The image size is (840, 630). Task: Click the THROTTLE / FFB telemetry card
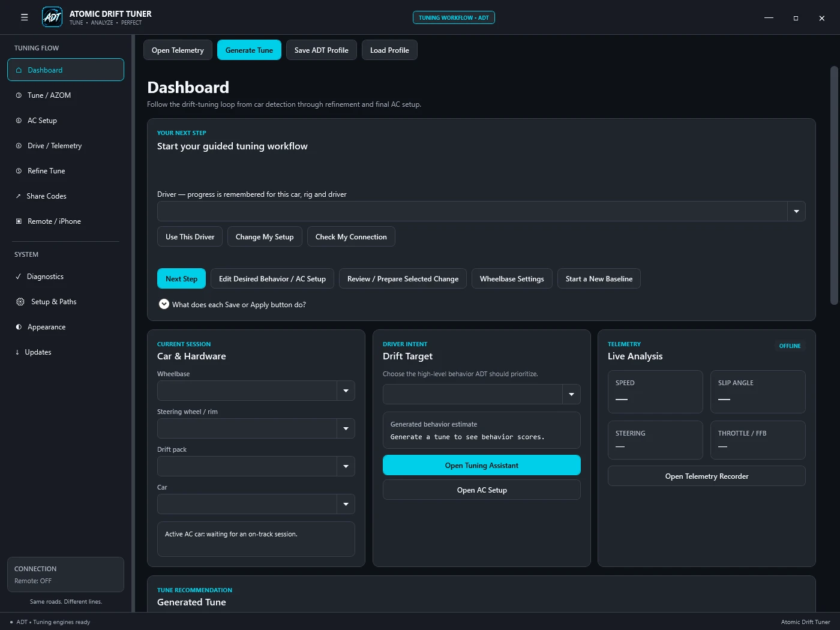pyautogui.click(x=758, y=440)
